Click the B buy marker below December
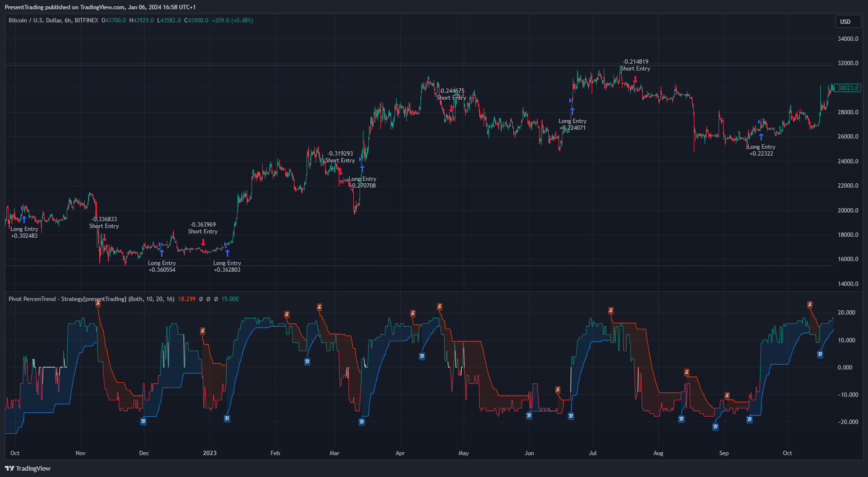The width and height of the screenshot is (868, 477). (143, 422)
